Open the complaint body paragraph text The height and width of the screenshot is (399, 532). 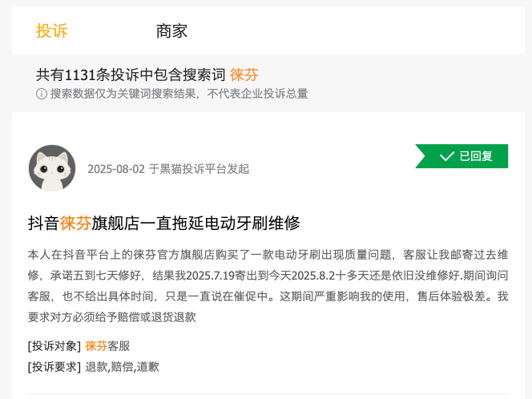click(x=268, y=285)
